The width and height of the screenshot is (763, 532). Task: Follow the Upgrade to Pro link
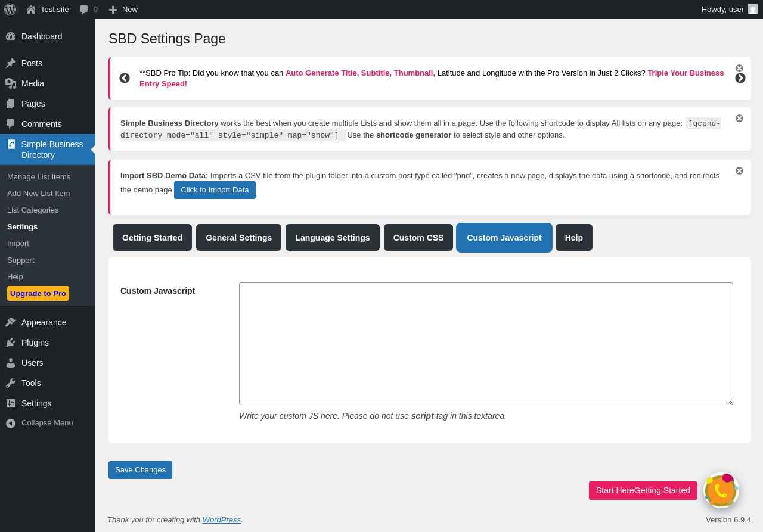pyautogui.click(x=38, y=294)
